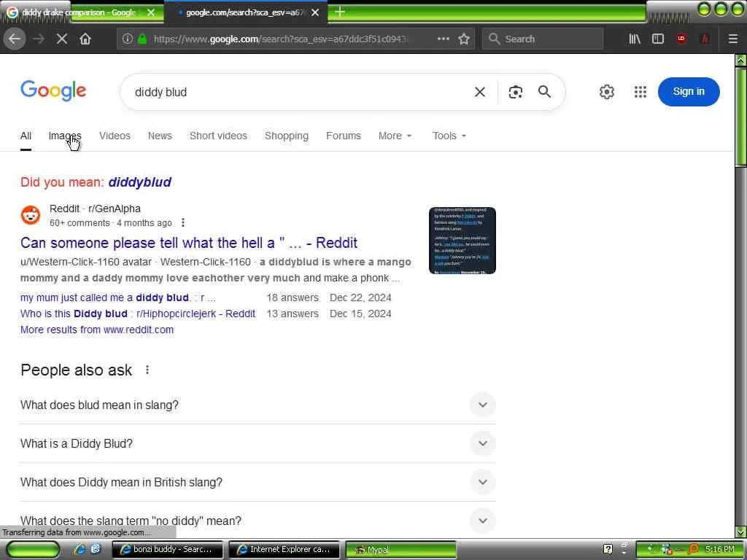This screenshot has width=747, height=560.
Task: Switch to Short videos tab
Action: point(218,136)
